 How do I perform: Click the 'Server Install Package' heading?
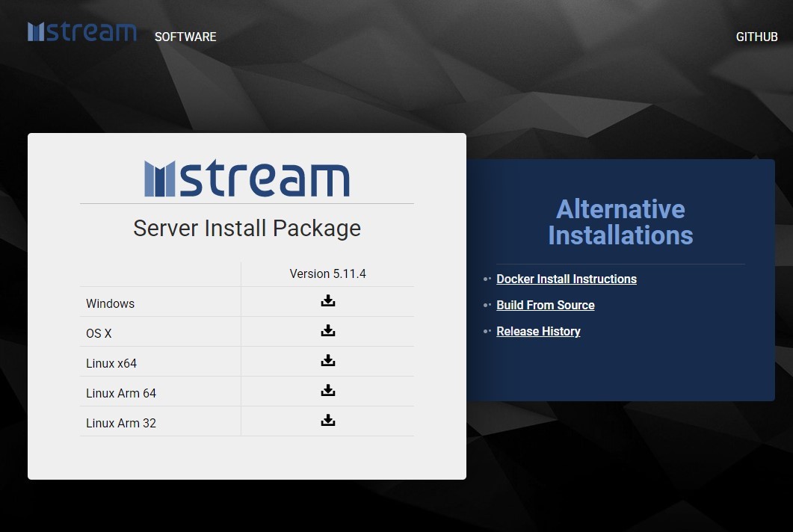247,229
